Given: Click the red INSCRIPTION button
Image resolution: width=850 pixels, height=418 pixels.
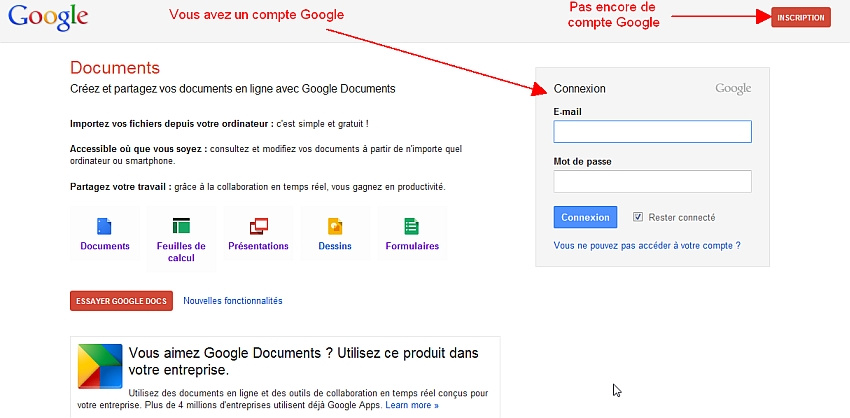Looking at the screenshot, I should click(x=801, y=17).
